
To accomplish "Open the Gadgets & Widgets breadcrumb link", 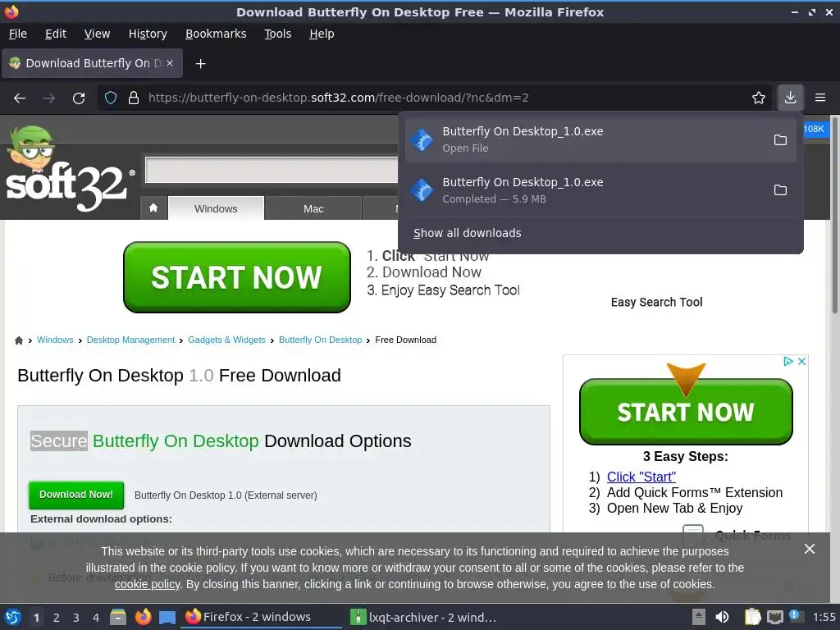I will click(226, 340).
